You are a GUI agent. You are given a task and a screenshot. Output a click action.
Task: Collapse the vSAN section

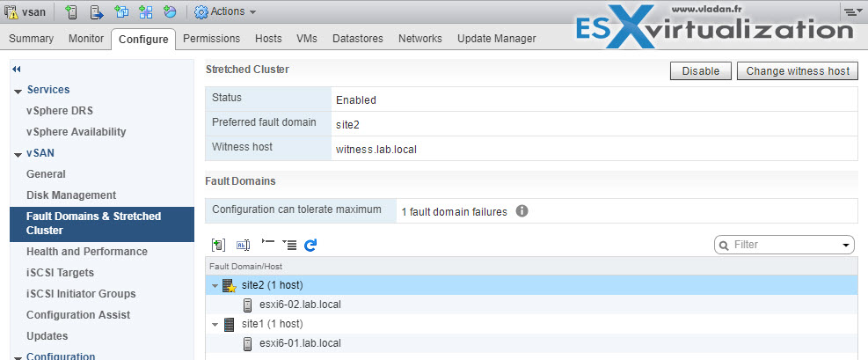pyautogui.click(x=18, y=153)
